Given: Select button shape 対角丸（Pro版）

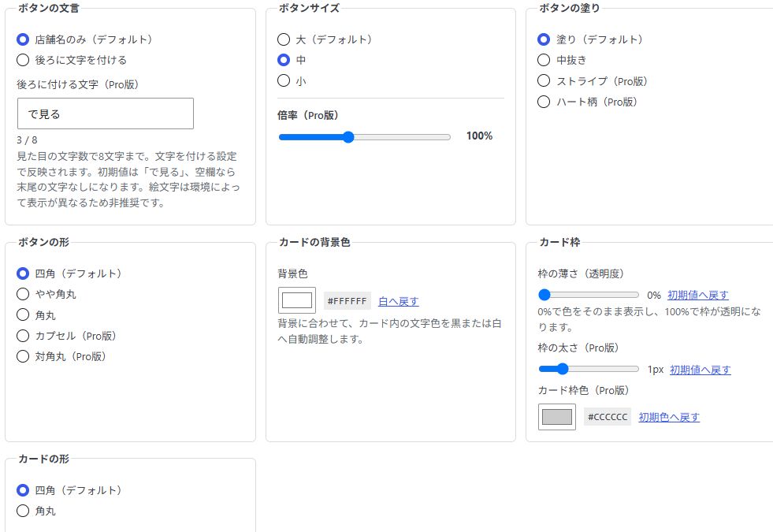Looking at the screenshot, I should (x=23, y=356).
